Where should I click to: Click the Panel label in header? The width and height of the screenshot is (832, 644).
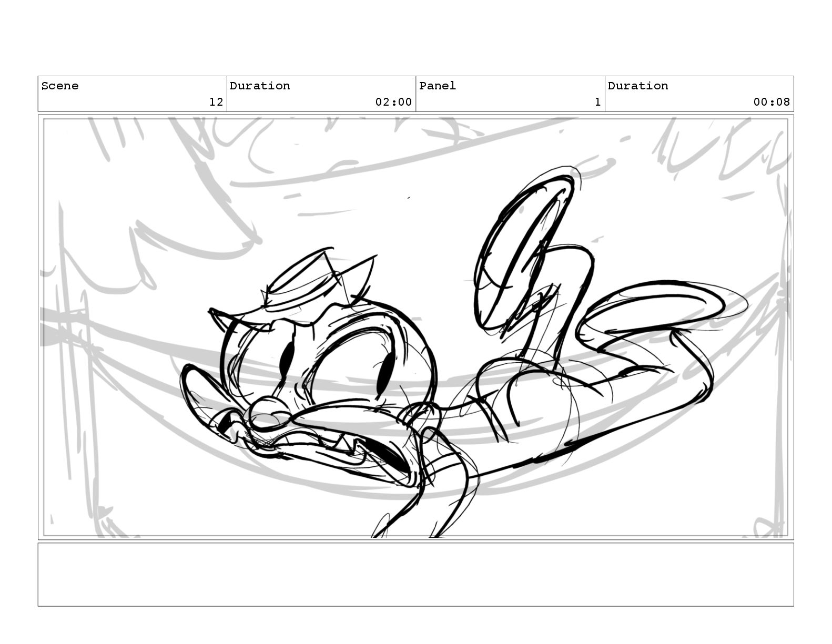(x=438, y=86)
